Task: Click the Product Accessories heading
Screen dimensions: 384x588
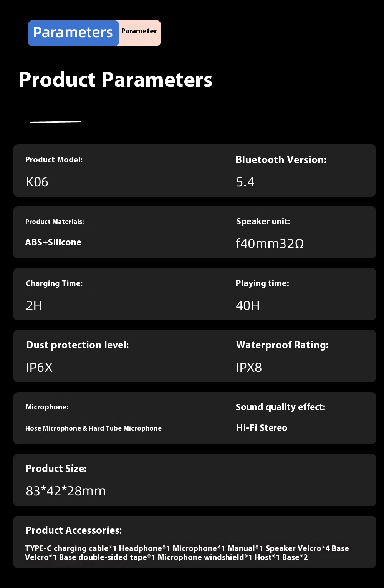Action: pyautogui.click(x=74, y=530)
